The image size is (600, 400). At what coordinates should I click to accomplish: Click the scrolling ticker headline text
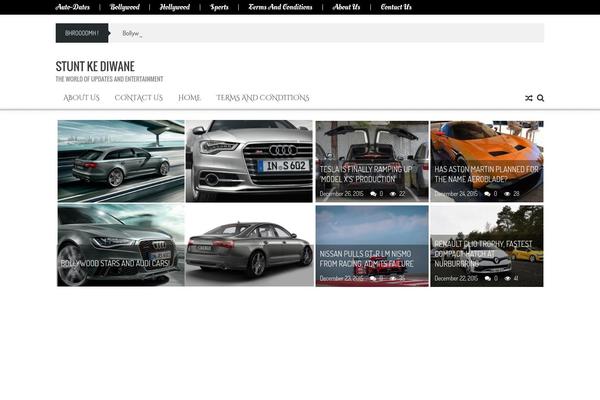tap(132, 33)
